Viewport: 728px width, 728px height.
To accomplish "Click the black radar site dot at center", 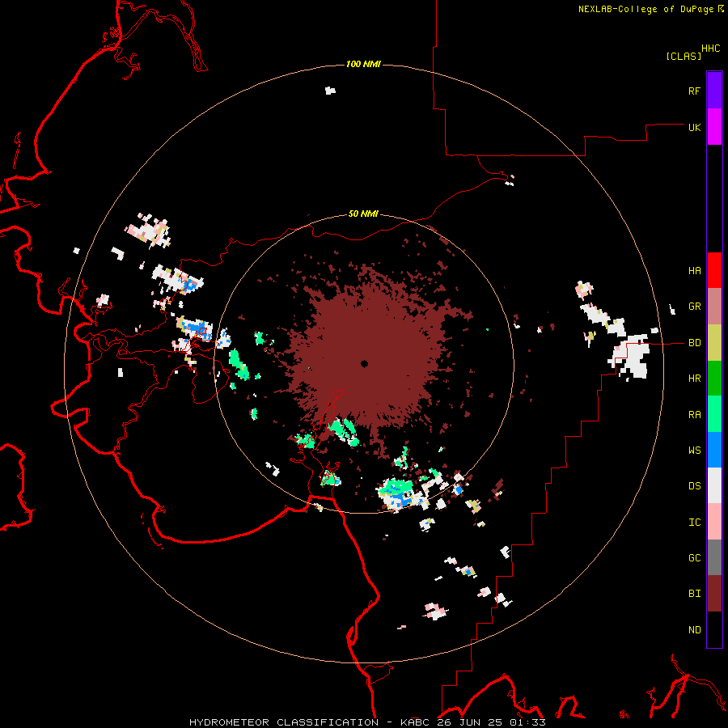I will tap(365, 363).
